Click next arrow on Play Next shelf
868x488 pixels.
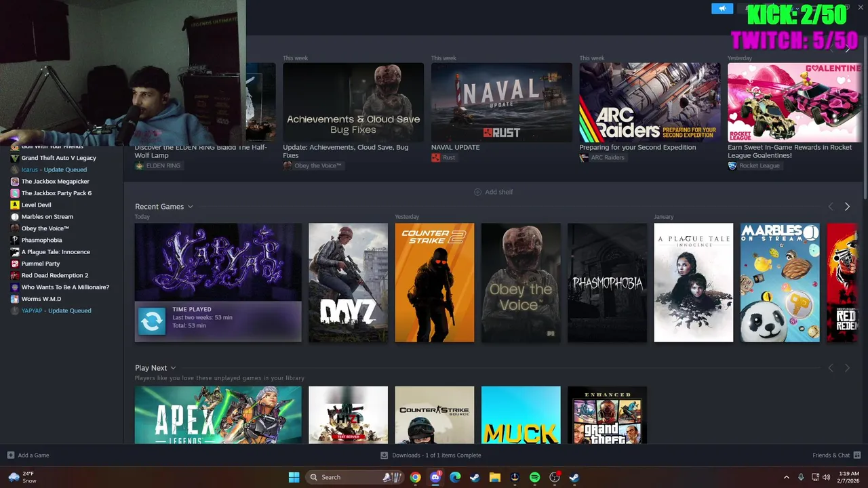[x=847, y=368]
